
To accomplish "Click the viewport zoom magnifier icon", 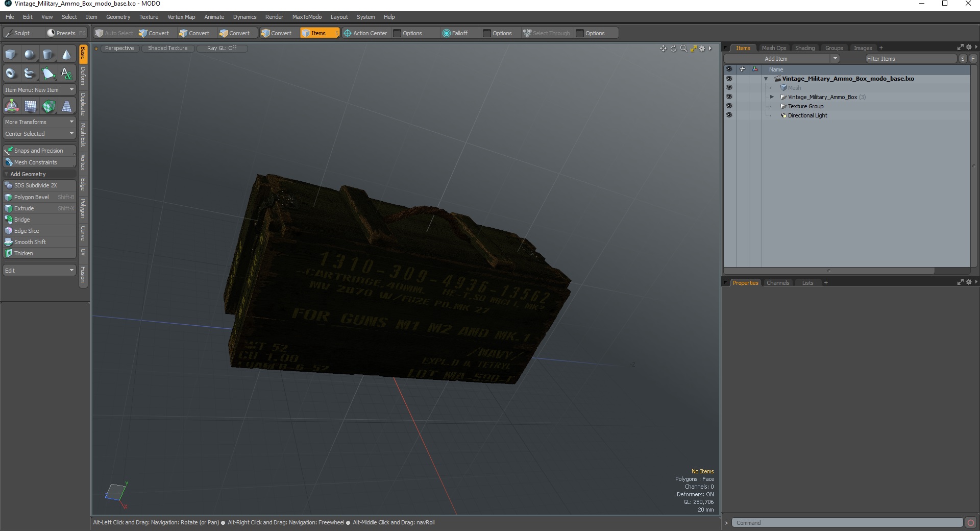I will click(683, 49).
